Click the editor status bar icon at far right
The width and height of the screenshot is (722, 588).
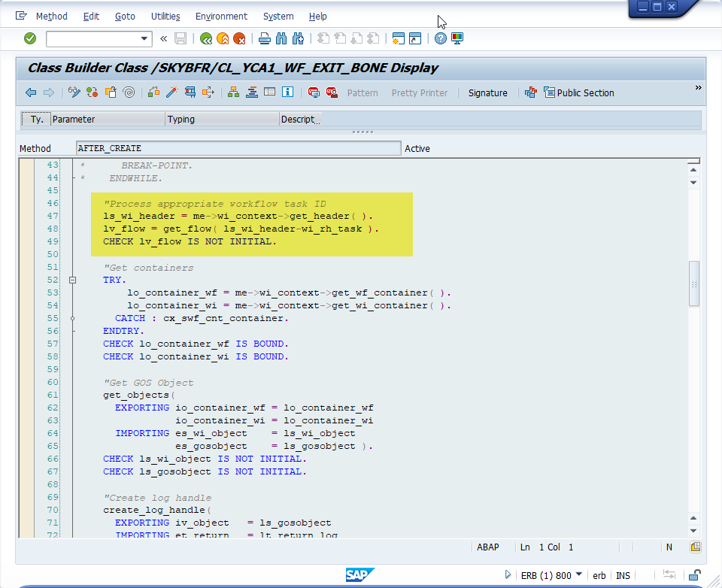pos(695,547)
